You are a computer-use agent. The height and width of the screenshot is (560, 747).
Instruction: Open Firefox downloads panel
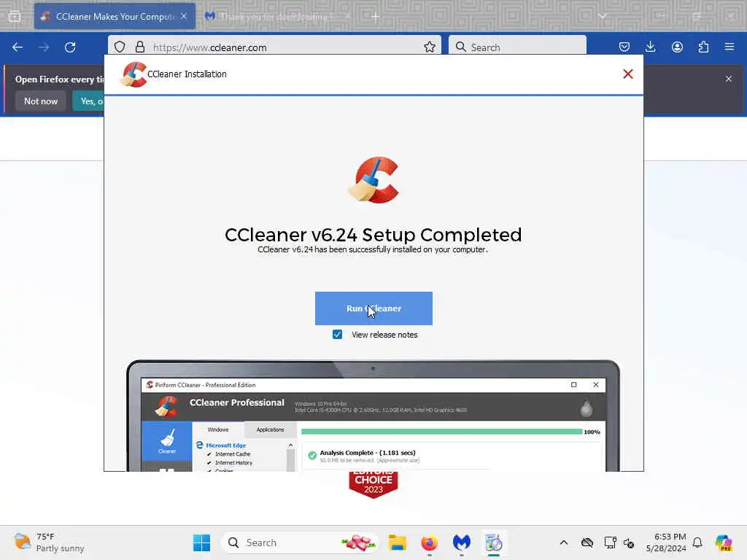(650, 47)
